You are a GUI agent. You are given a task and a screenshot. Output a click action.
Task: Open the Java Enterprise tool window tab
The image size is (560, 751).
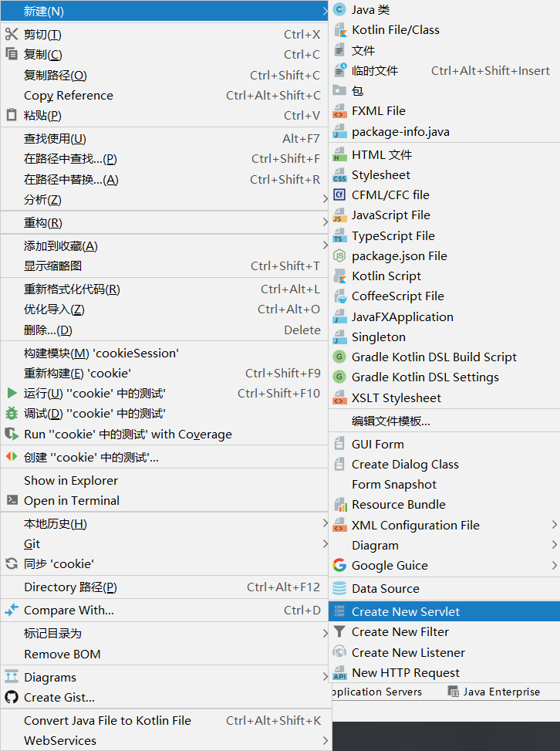[494, 692]
